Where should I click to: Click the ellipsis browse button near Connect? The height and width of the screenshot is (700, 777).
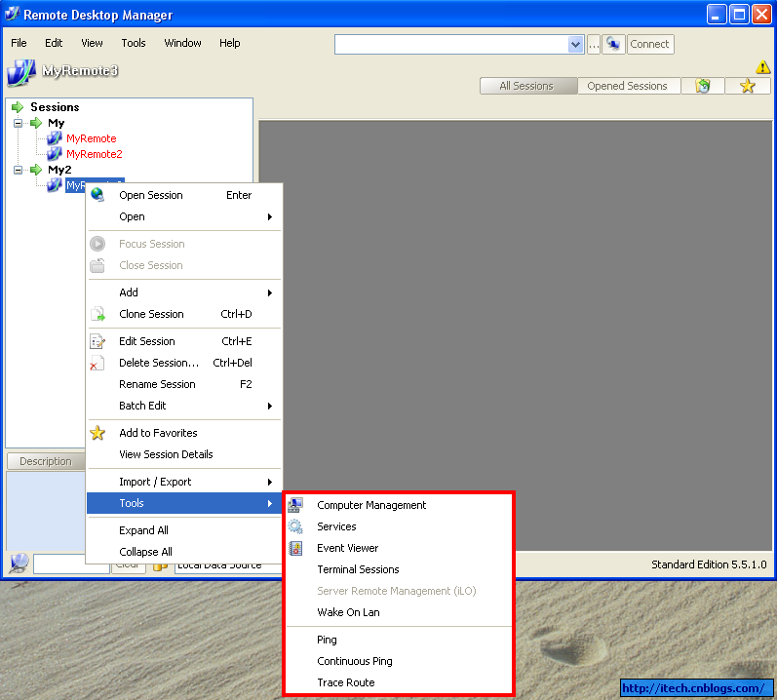click(x=594, y=44)
